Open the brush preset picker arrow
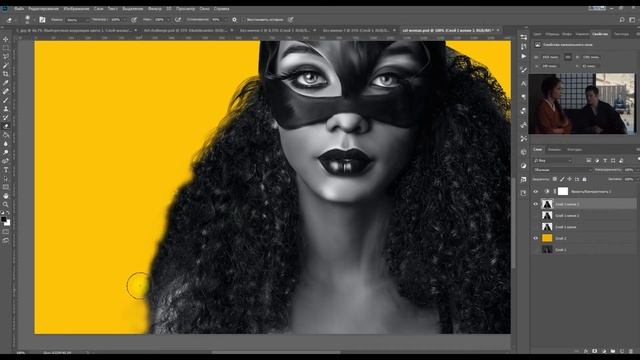Image resolution: width=640 pixels, height=360 pixels. 34,20
